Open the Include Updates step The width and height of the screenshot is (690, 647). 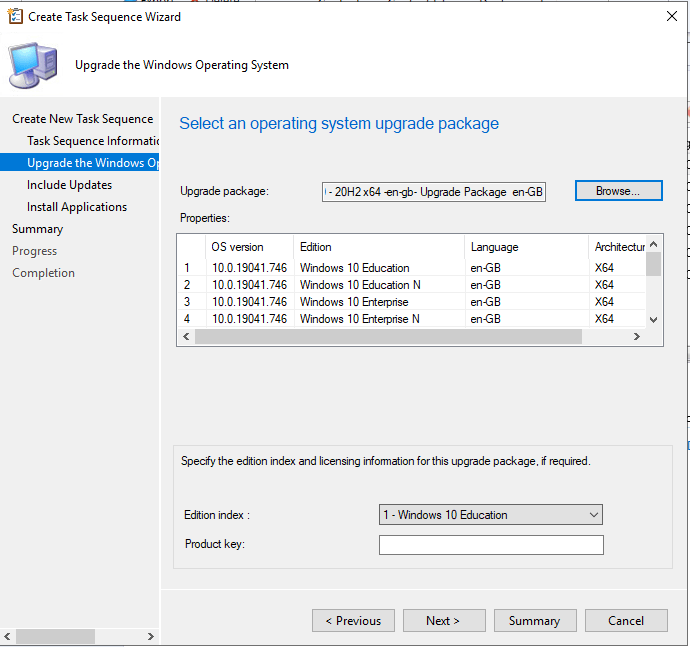click(x=69, y=185)
